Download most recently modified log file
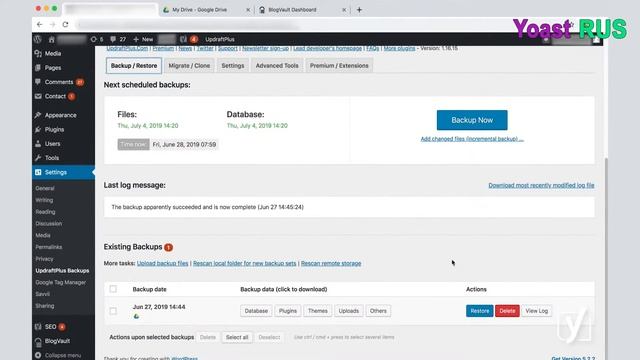 (x=541, y=185)
